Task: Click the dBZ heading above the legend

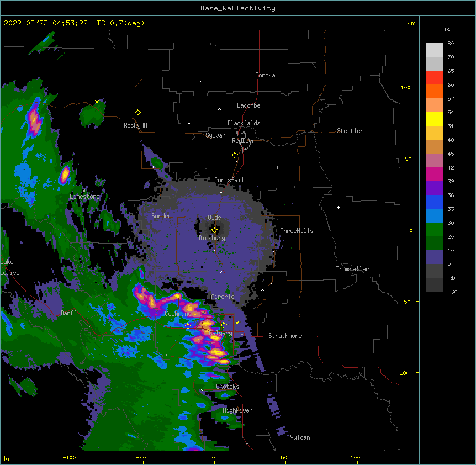Action: click(447, 29)
